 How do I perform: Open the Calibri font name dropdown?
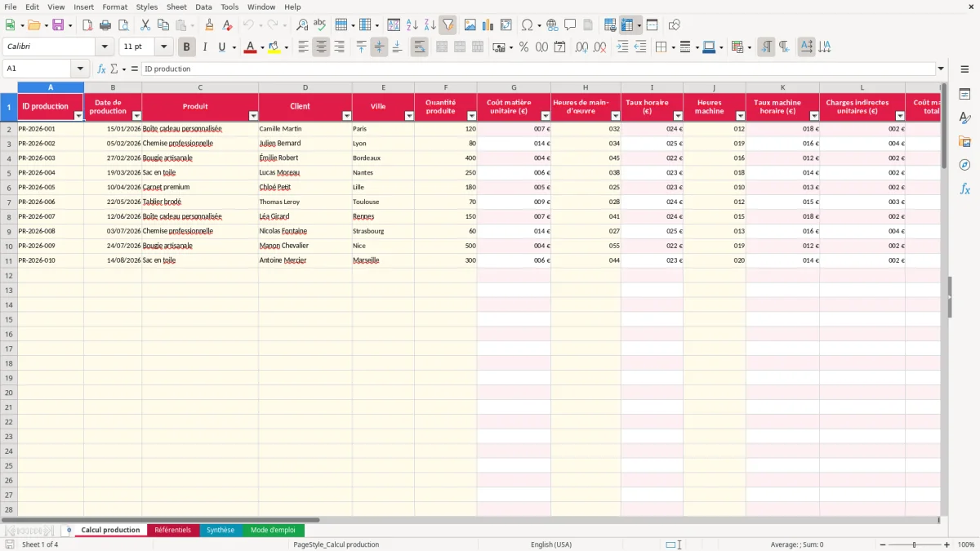105,47
